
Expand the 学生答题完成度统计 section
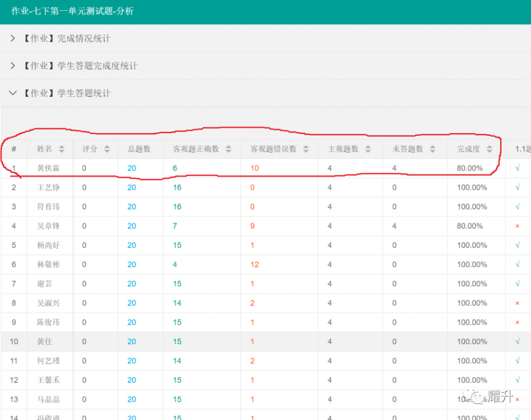coord(13,66)
